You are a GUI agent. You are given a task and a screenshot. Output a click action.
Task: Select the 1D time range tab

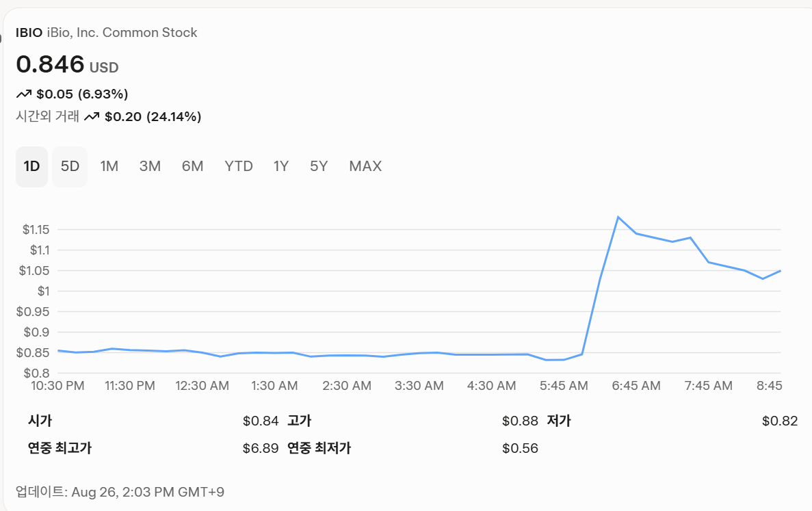[x=31, y=166]
